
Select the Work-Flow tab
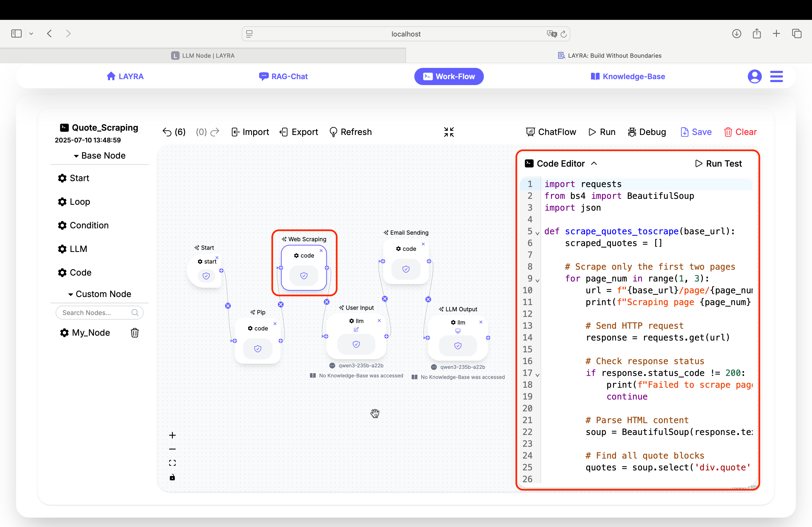(x=449, y=76)
